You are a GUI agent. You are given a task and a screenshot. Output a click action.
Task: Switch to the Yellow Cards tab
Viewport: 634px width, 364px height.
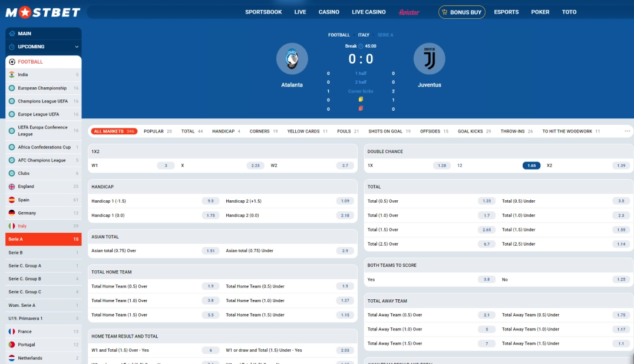click(x=308, y=131)
